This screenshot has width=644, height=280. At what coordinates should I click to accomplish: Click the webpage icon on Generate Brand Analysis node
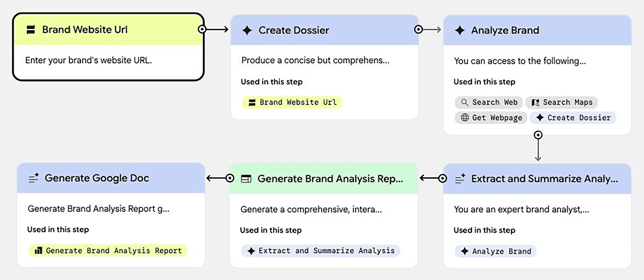246,179
